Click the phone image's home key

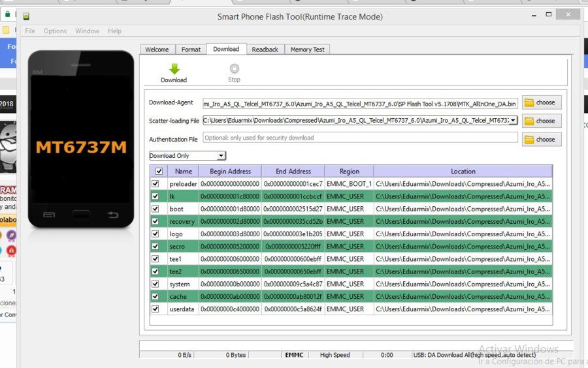(81, 215)
